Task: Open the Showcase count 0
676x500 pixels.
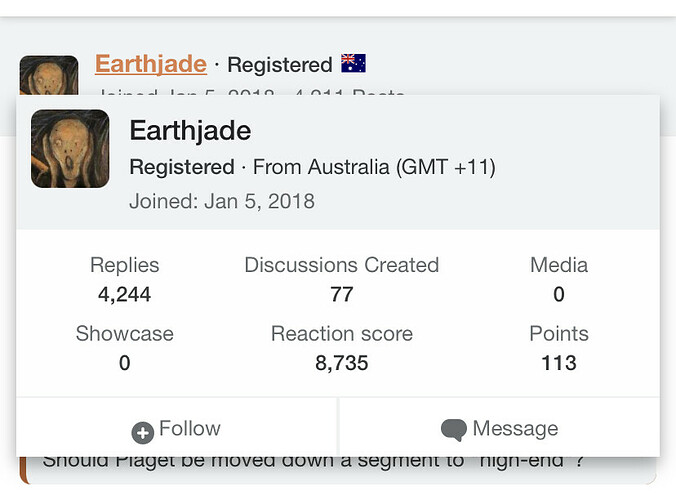Action: pos(124,363)
